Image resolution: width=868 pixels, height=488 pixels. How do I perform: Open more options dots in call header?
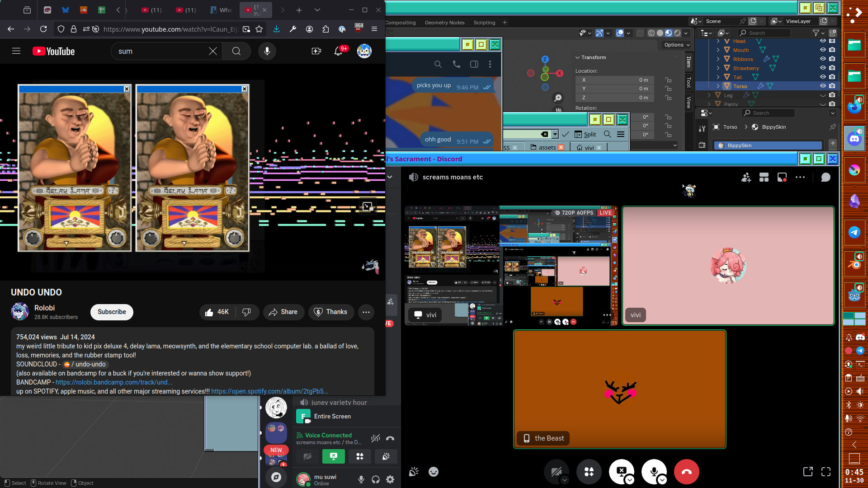pyautogui.click(x=800, y=177)
